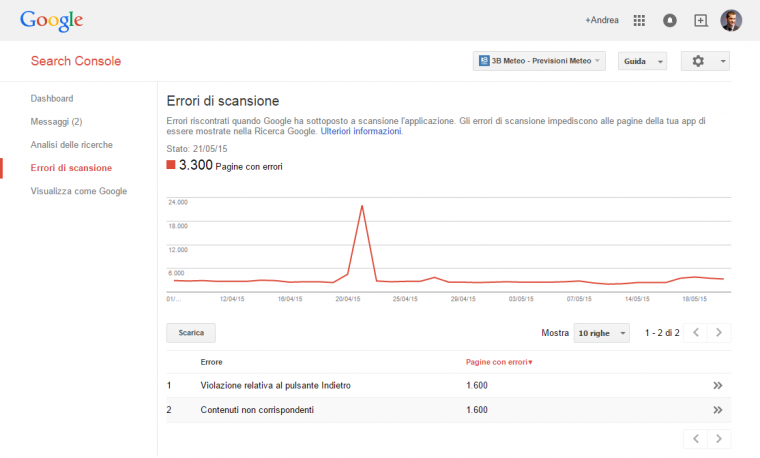Go to next page arrow above table
This screenshot has width=760, height=458.
coord(719,333)
